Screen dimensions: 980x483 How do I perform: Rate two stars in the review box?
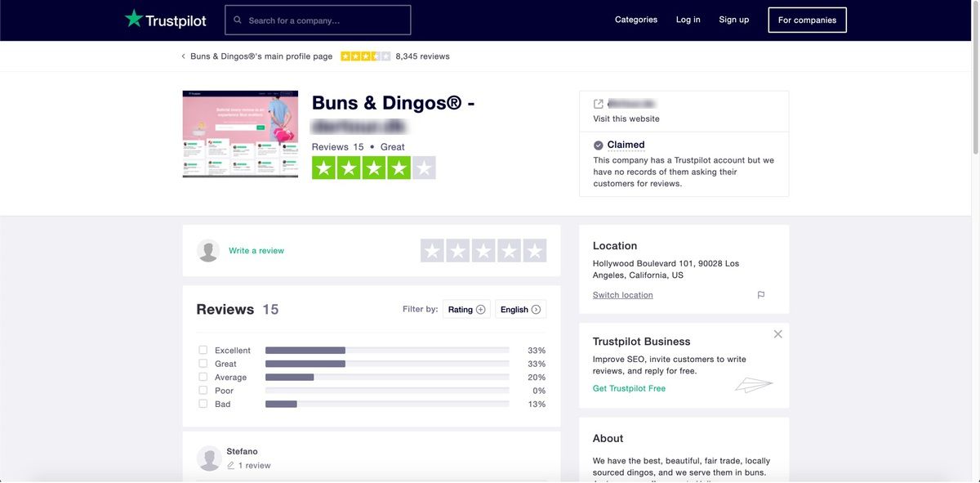click(458, 251)
